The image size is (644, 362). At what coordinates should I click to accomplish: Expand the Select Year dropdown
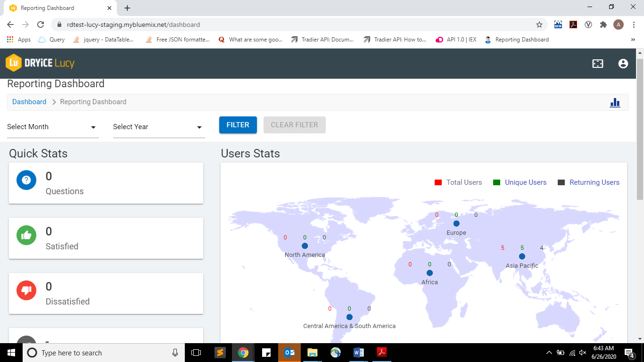coord(159,127)
